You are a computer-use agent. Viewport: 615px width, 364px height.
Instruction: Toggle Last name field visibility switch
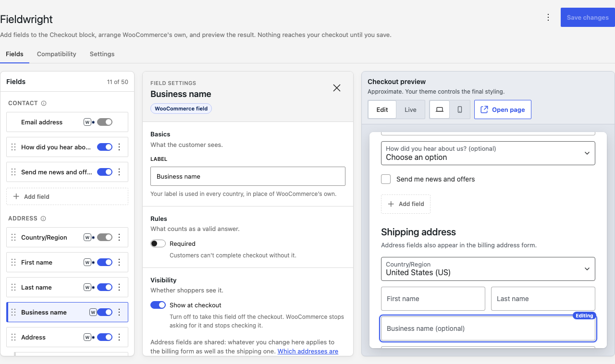(x=105, y=287)
